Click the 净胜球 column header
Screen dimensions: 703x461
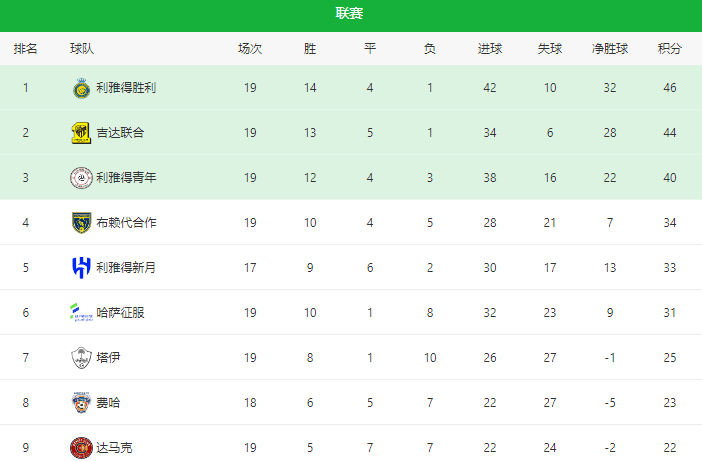coord(610,48)
